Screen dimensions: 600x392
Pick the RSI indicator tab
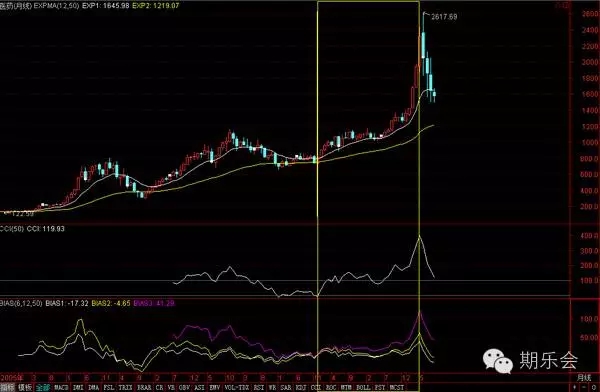point(259,387)
